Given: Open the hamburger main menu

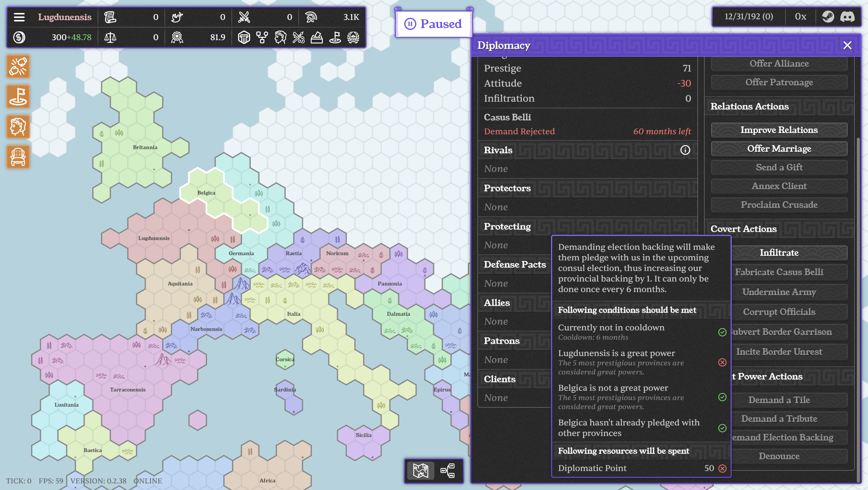Looking at the screenshot, I should [x=19, y=17].
